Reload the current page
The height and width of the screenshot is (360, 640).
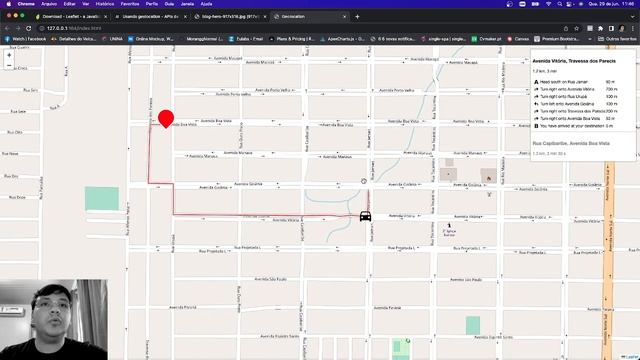pyautogui.click(x=29, y=28)
